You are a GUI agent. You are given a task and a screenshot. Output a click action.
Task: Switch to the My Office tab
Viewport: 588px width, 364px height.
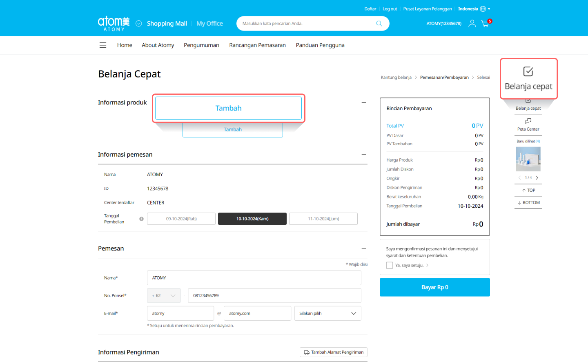coord(209,24)
